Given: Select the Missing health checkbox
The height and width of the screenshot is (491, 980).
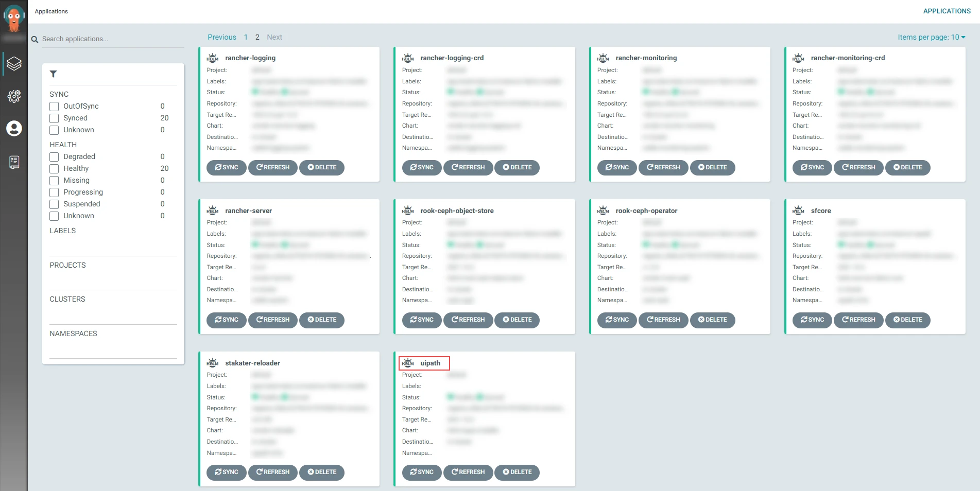Looking at the screenshot, I should coord(54,181).
